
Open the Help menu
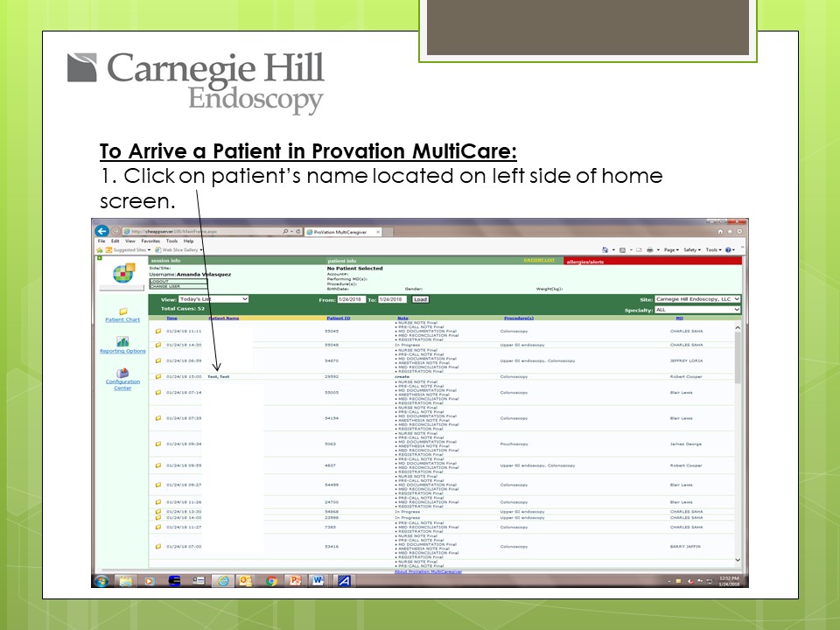[x=189, y=241]
